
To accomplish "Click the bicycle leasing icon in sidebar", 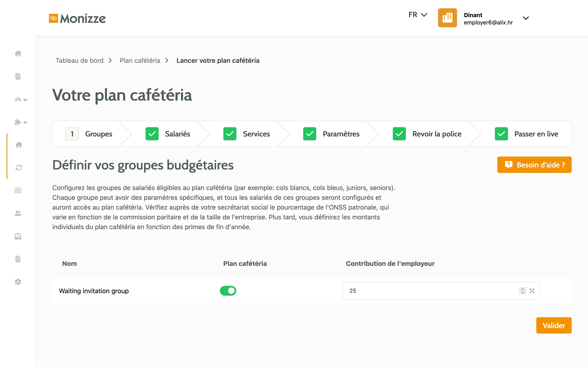I will pos(18,99).
